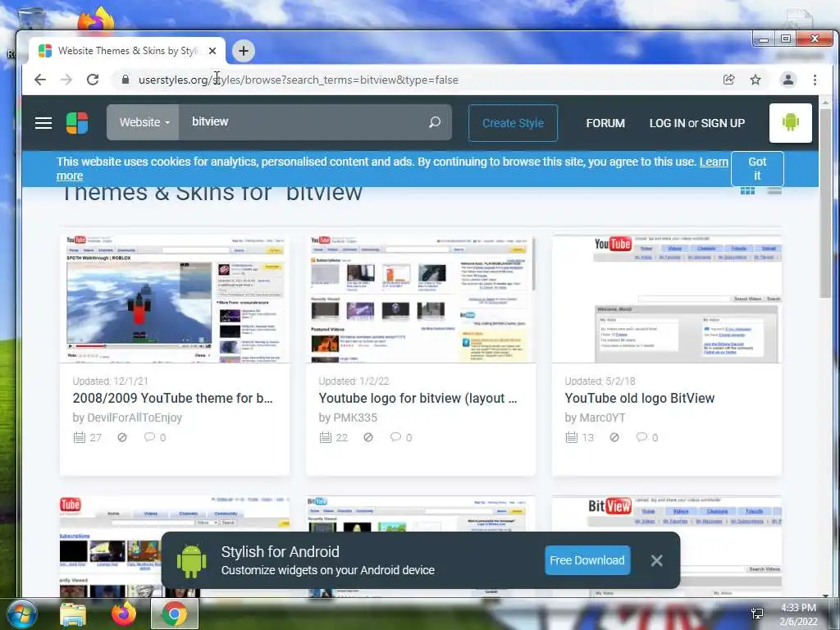840x630 pixels.
Task: Click installs icon showing 22
Action: pos(325,437)
